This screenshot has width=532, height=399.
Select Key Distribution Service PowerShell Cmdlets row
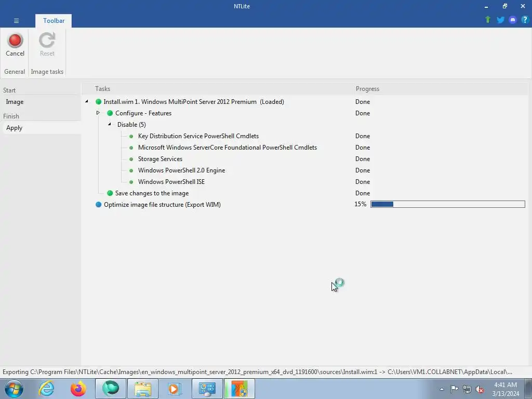pos(305,136)
